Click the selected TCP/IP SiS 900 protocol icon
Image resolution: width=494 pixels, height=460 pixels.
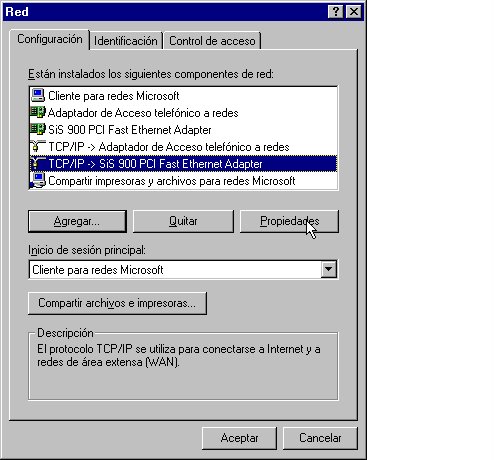(38, 164)
